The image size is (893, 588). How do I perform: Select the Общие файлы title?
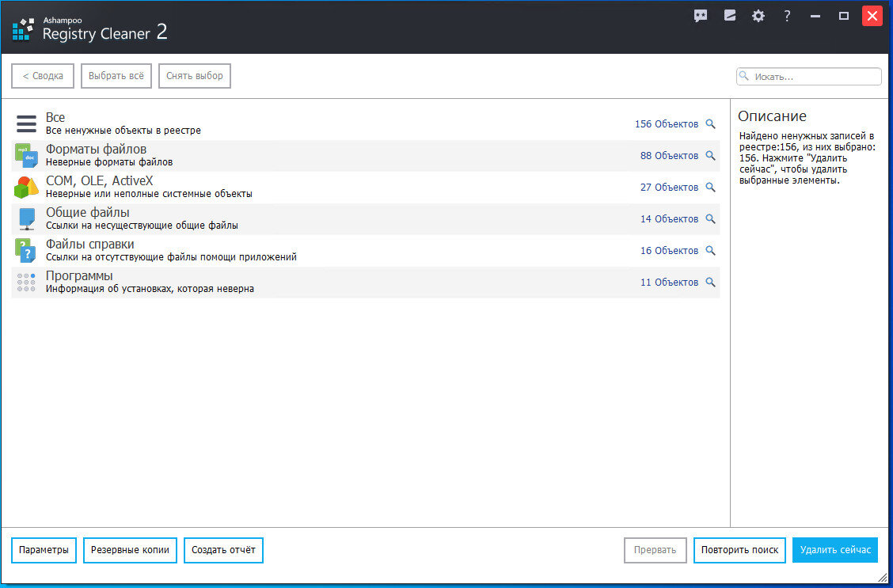[87, 212]
